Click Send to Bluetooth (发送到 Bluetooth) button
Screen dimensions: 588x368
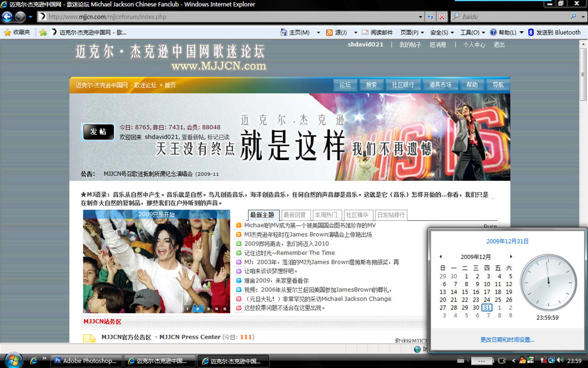coord(554,32)
